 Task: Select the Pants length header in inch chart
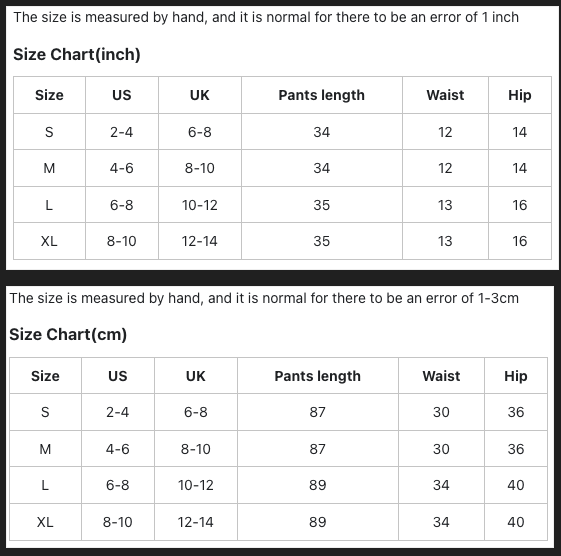322,95
